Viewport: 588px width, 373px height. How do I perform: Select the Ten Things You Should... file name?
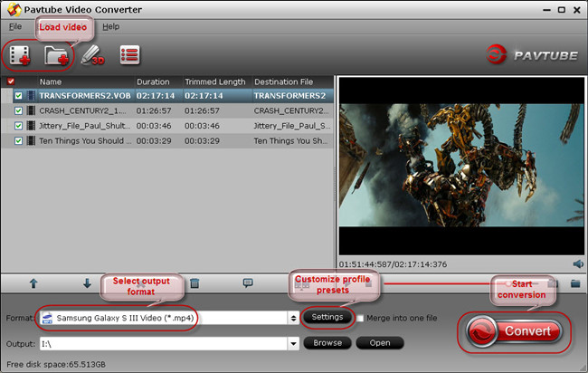(86, 140)
